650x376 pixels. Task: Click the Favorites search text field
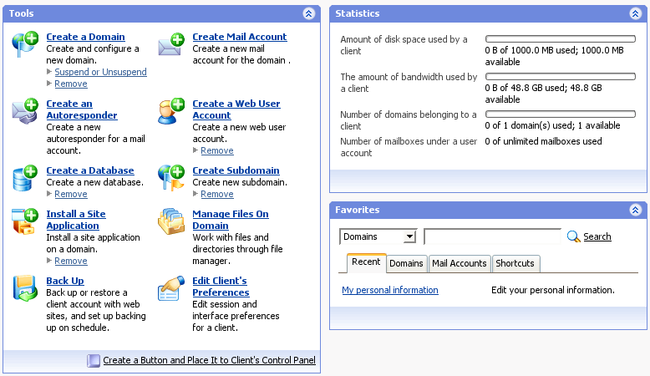pos(492,237)
